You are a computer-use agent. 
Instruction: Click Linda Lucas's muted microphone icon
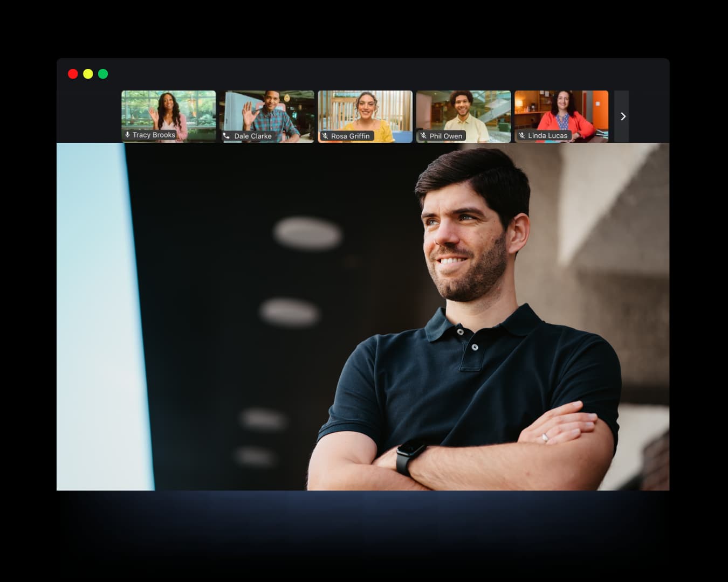click(x=521, y=136)
